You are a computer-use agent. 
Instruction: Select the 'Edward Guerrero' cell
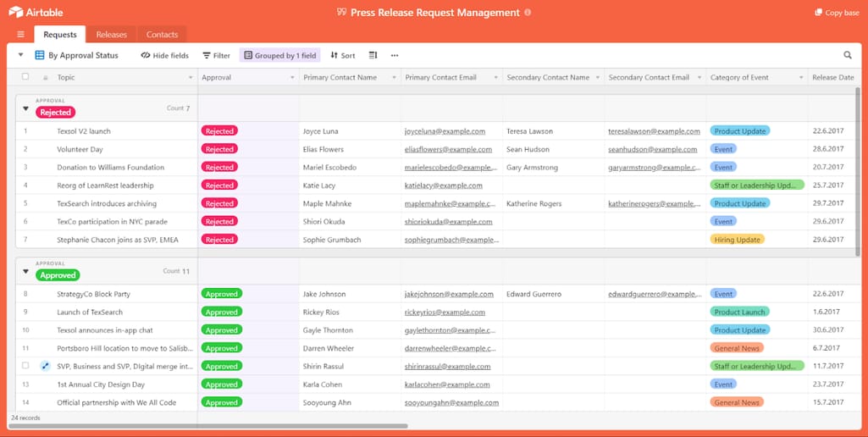554,294
